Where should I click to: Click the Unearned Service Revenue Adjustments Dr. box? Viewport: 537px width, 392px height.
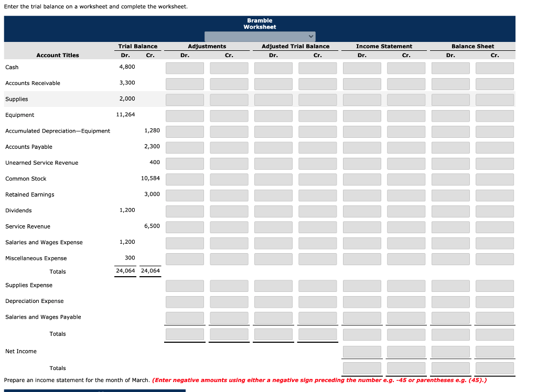point(185,163)
